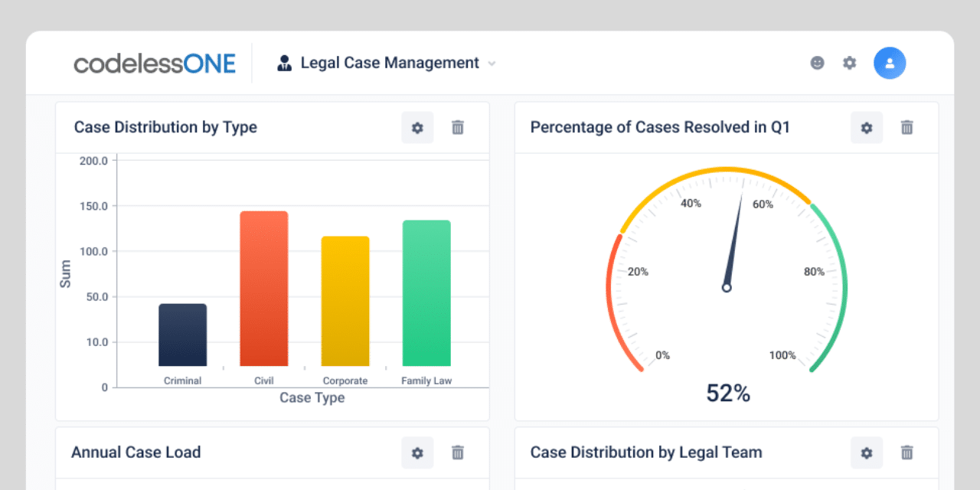Delete the Annual Case Load widget
The image size is (980, 490).
pyautogui.click(x=458, y=453)
